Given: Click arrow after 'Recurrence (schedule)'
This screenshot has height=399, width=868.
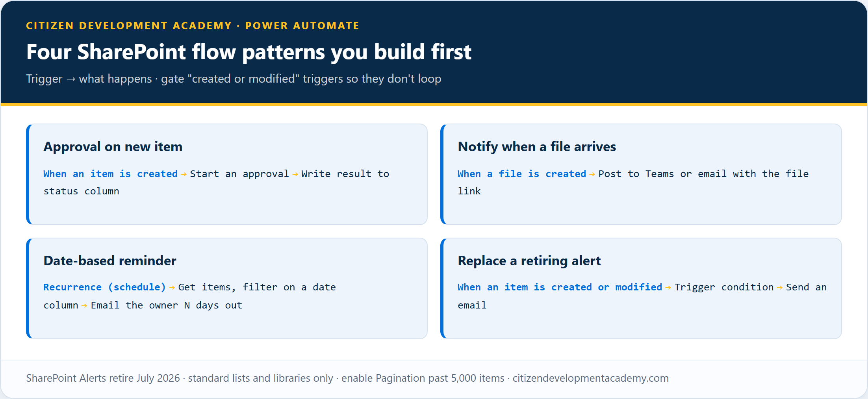Looking at the screenshot, I should point(172,288).
